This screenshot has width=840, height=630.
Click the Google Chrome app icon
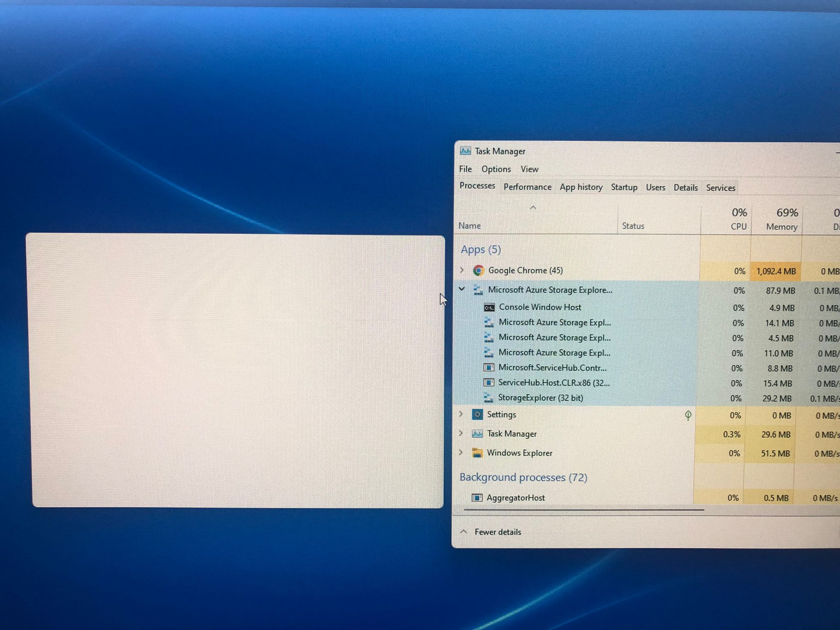[x=478, y=270]
